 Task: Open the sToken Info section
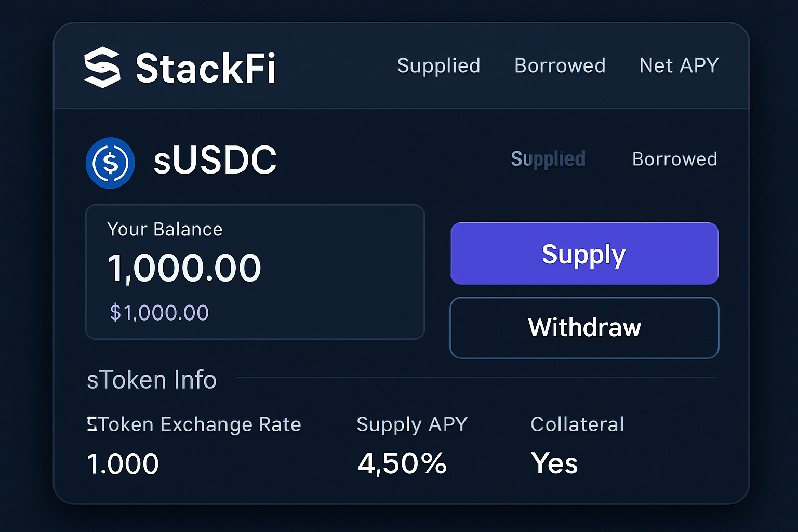(151, 380)
